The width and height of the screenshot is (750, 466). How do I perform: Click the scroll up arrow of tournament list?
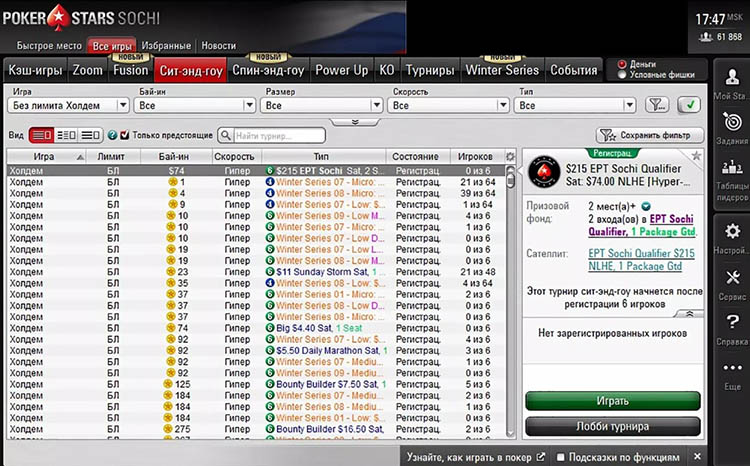pyautogui.click(x=510, y=170)
